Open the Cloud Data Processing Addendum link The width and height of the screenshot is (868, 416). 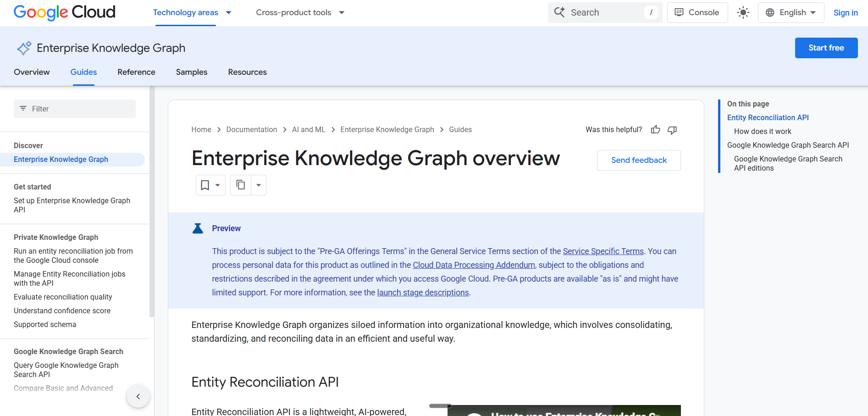(474, 265)
